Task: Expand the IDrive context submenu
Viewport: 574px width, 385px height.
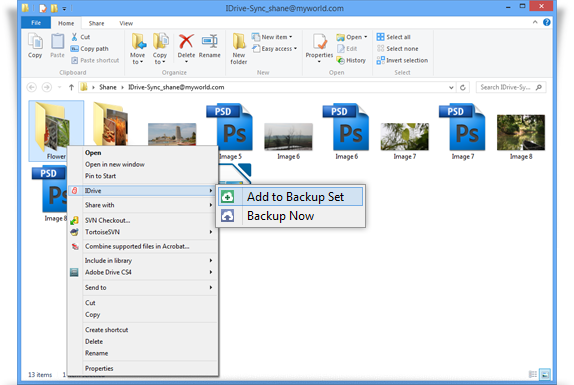Action: tap(142, 191)
